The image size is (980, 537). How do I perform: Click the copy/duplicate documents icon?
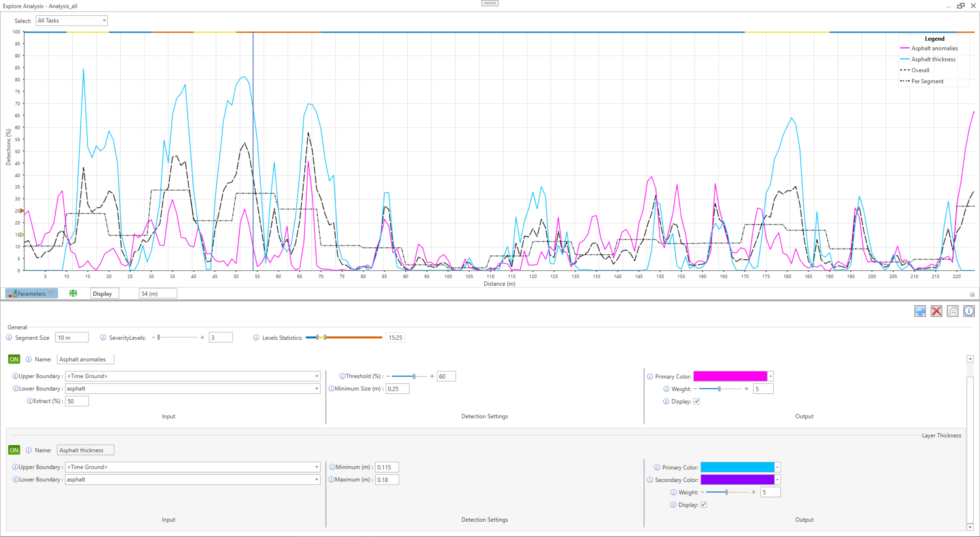pos(952,311)
